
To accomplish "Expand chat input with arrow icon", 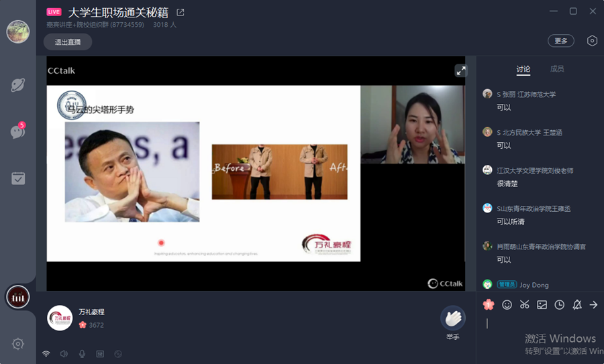I will [593, 304].
